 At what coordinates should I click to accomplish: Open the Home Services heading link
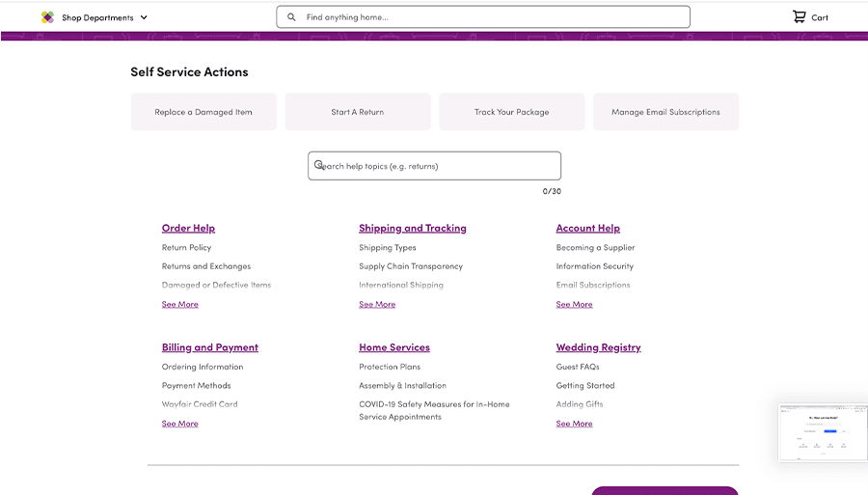click(394, 347)
